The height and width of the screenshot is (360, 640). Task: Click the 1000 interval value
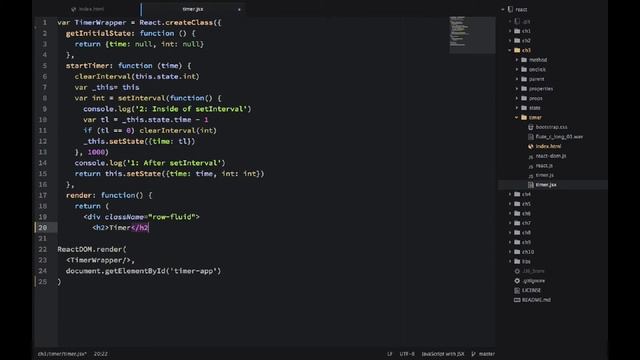[96, 152]
